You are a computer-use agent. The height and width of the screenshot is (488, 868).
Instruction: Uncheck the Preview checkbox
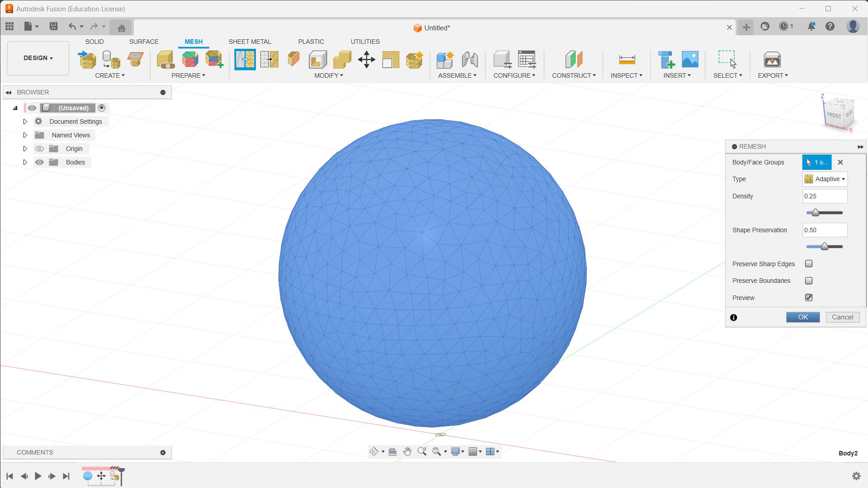click(809, 298)
